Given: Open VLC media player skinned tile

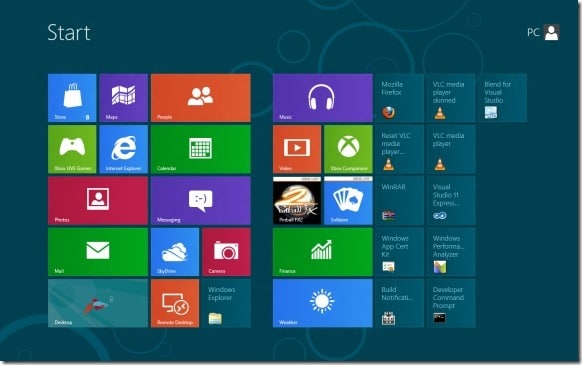Looking at the screenshot, I should click(451, 98).
